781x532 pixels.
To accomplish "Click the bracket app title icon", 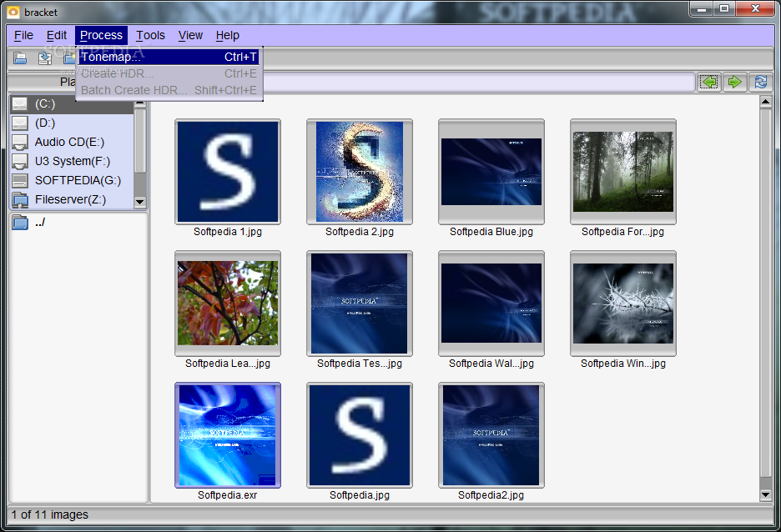I will point(13,12).
